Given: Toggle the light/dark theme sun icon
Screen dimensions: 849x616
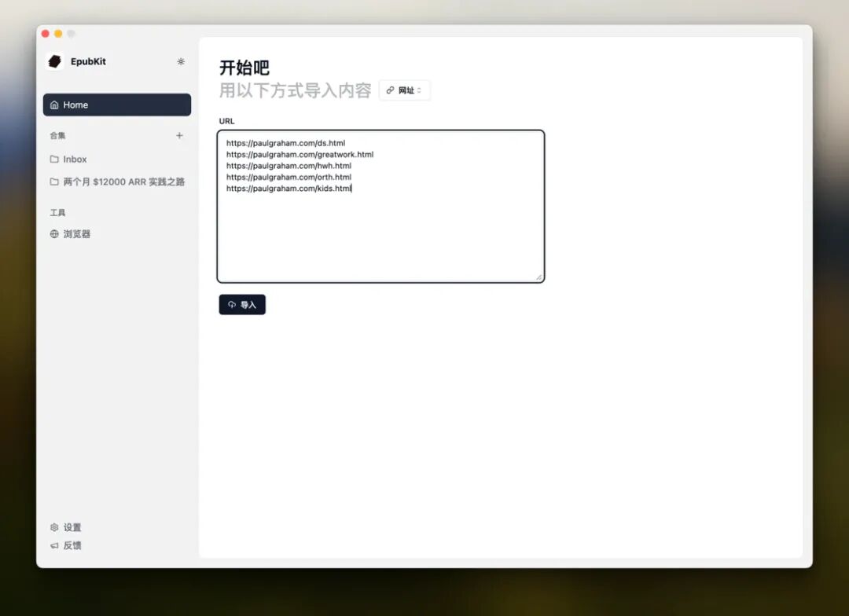Looking at the screenshot, I should (x=181, y=62).
